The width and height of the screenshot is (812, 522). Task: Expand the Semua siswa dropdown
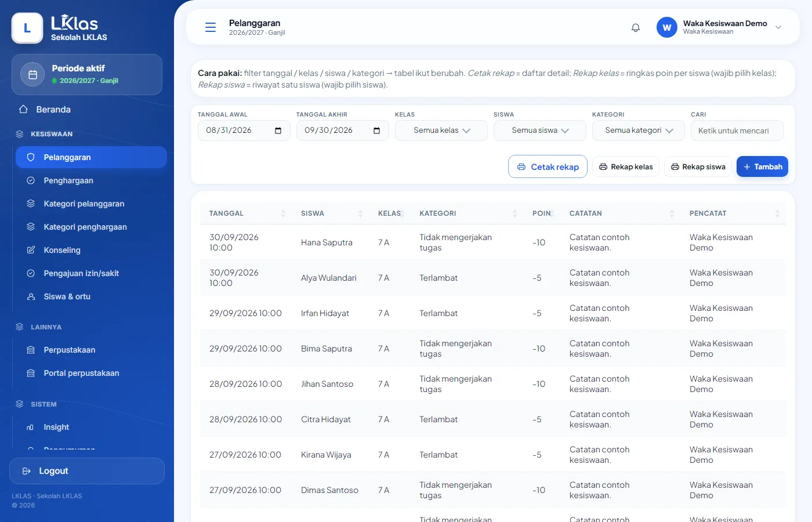(540, 130)
